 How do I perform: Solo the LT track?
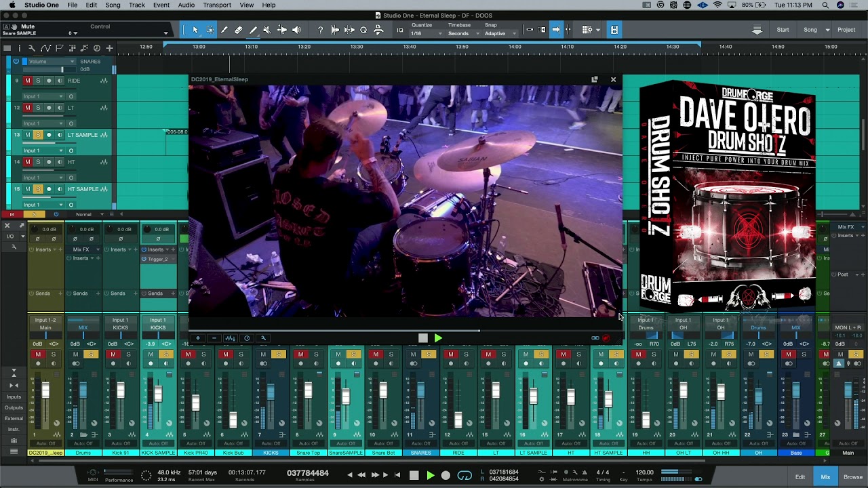(x=38, y=108)
